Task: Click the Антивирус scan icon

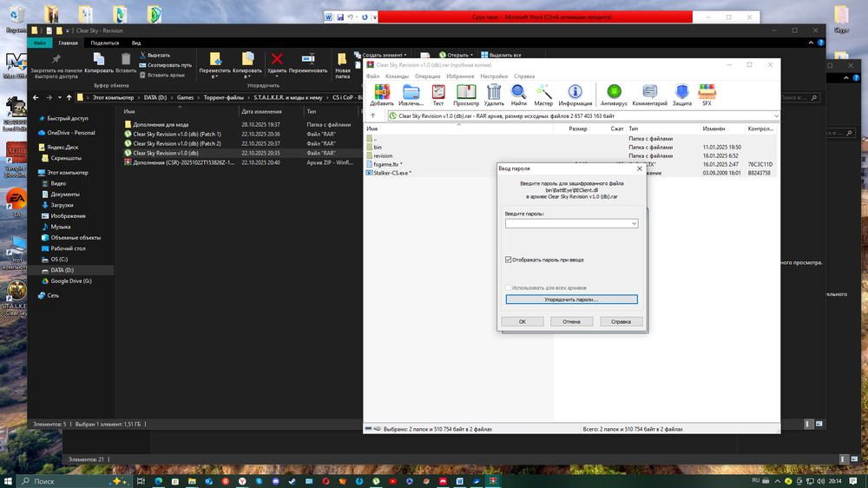Action: point(615,94)
